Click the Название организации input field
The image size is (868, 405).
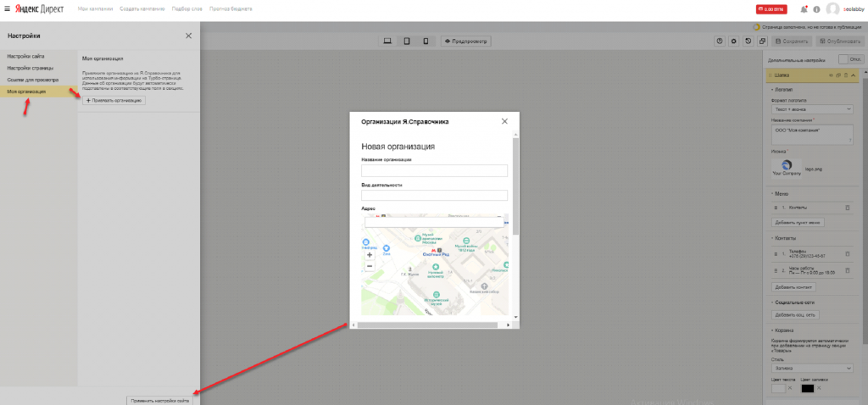[434, 170]
